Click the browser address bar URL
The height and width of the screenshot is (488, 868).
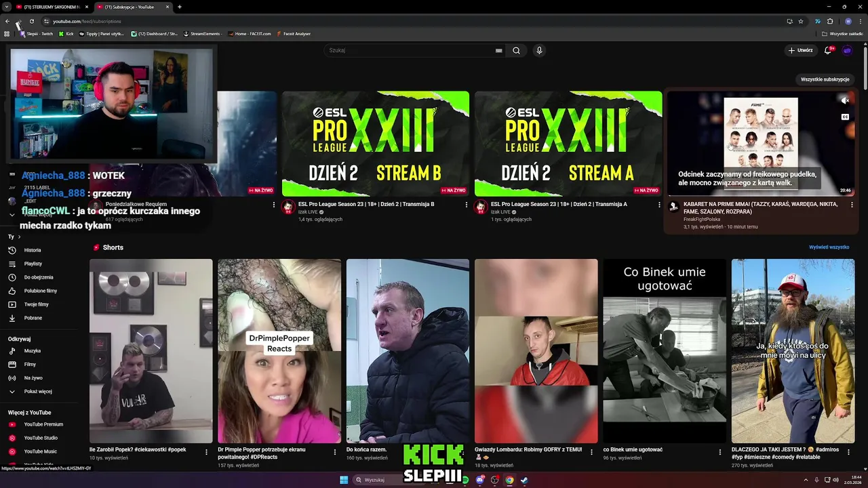point(87,21)
